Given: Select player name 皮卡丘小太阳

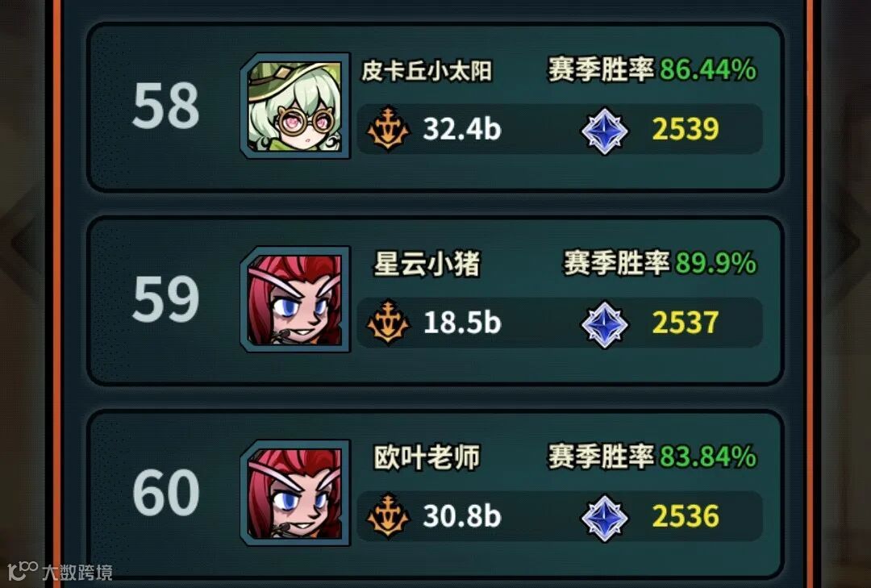Looking at the screenshot, I should pyautogui.click(x=427, y=71).
